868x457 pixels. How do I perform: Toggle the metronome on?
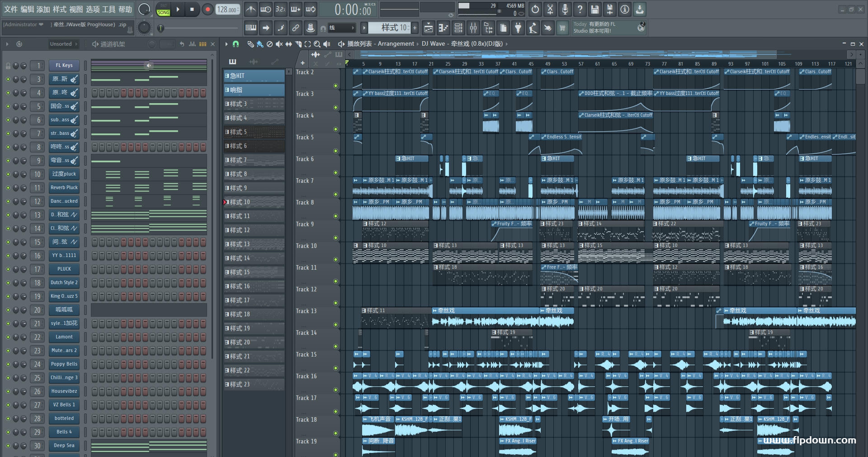(250, 10)
